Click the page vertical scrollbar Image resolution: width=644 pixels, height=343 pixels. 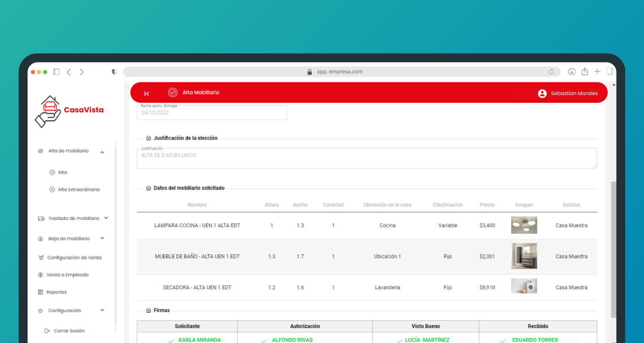(x=613, y=249)
